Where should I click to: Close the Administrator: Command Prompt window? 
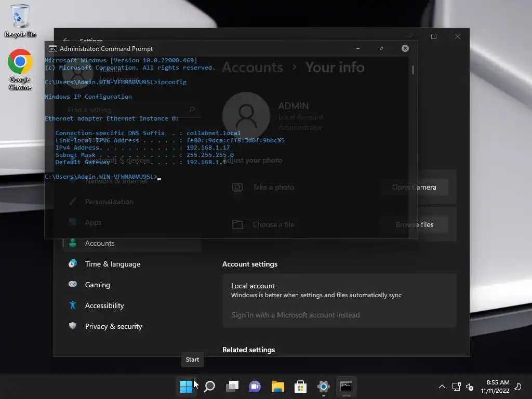tap(405, 48)
